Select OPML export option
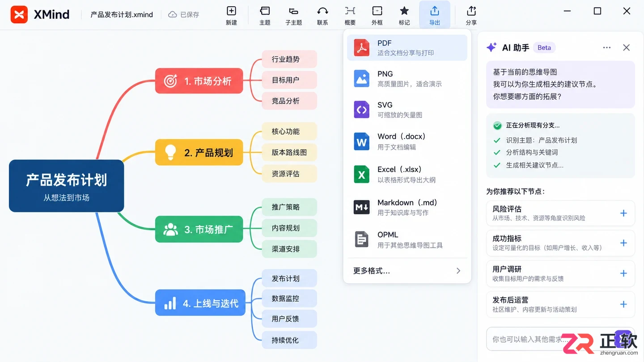Viewport: 644px width, 362px height. (x=407, y=240)
